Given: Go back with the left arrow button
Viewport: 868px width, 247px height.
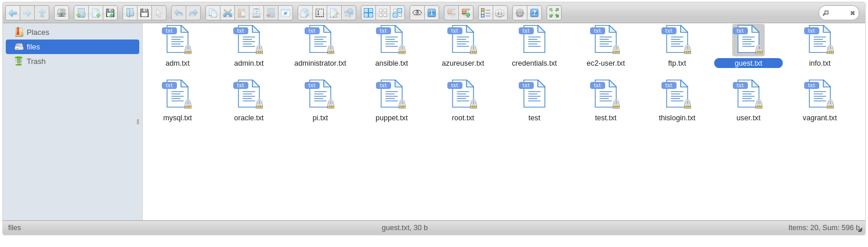Looking at the screenshot, I should (x=13, y=13).
